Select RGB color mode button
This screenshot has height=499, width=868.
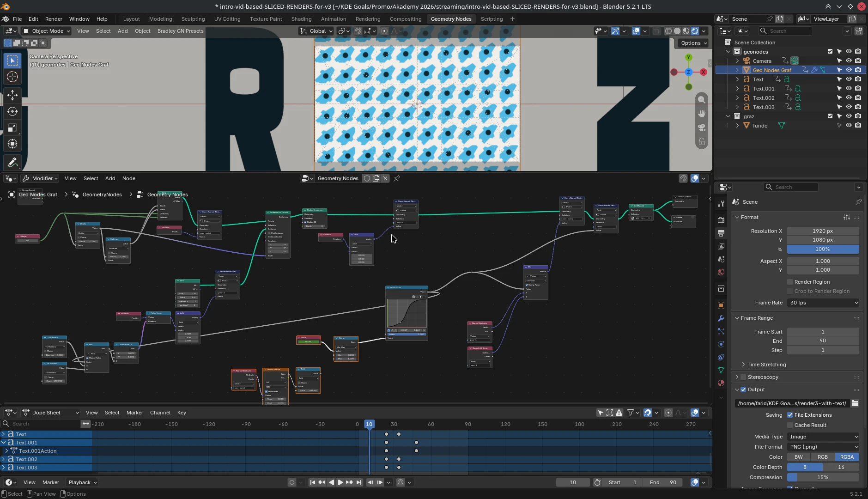[823, 457]
